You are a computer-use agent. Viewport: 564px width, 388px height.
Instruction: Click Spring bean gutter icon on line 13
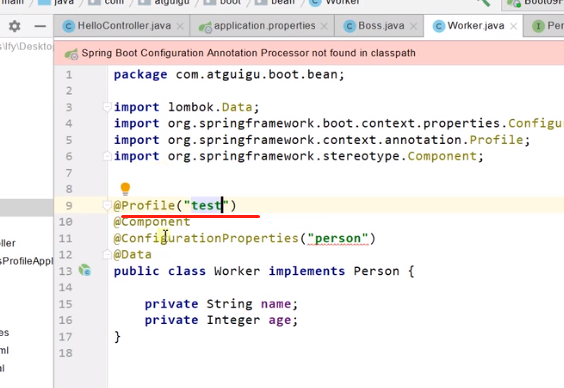tap(85, 270)
